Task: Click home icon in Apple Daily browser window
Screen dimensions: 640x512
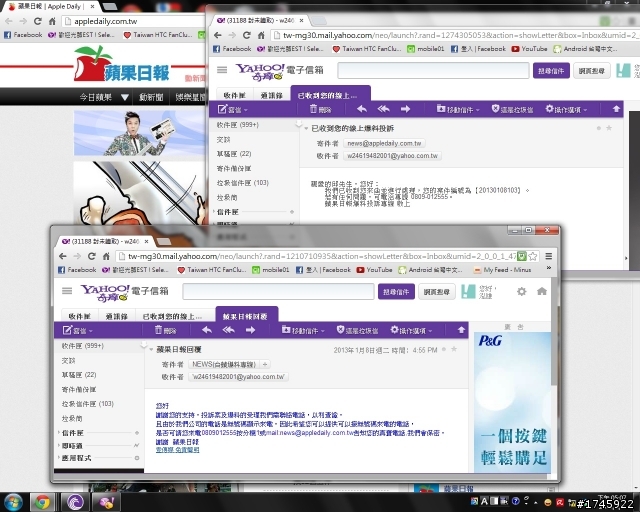Action: point(52,21)
